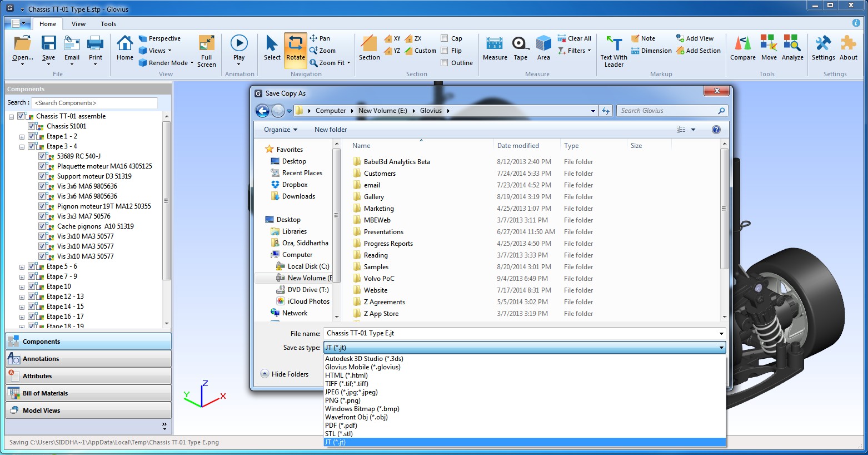868x455 pixels.
Task: Open the About dialog
Action: pyautogui.click(x=849, y=48)
